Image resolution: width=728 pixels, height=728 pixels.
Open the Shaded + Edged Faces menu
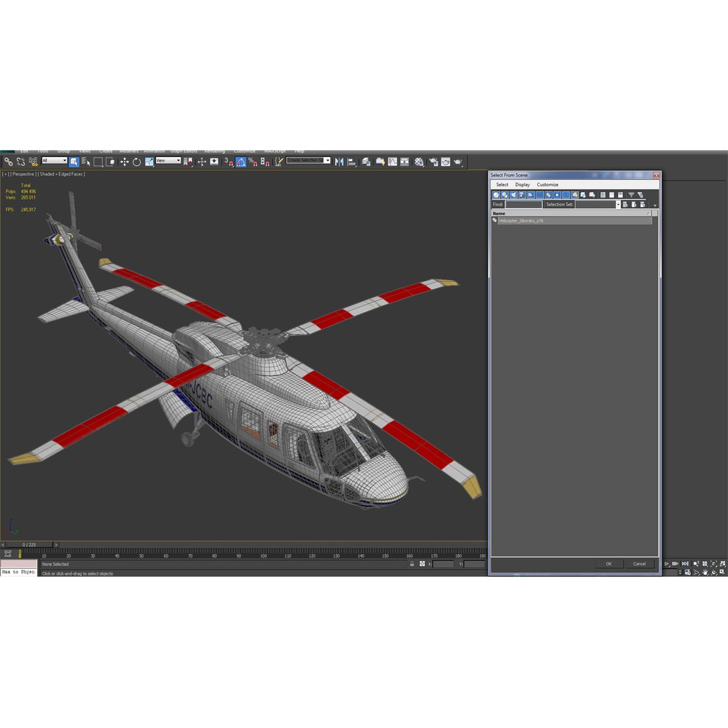pos(62,174)
